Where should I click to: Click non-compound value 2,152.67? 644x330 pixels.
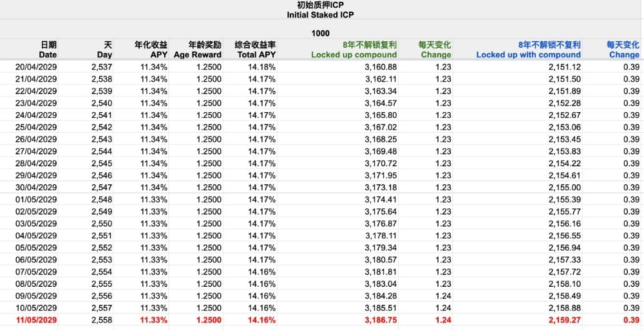click(x=565, y=115)
